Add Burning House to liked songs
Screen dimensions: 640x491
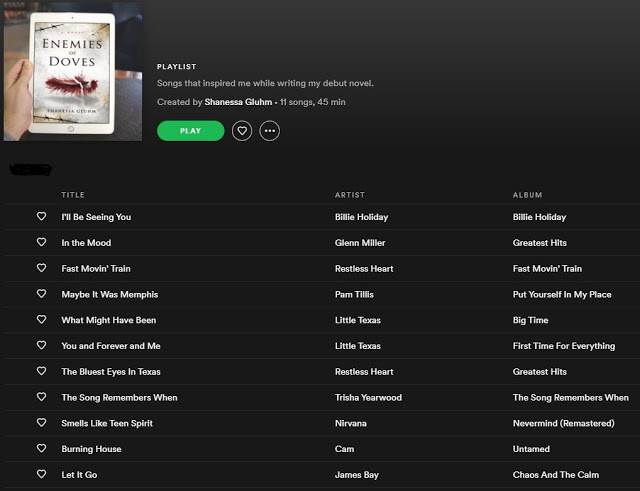tap(41, 449)
